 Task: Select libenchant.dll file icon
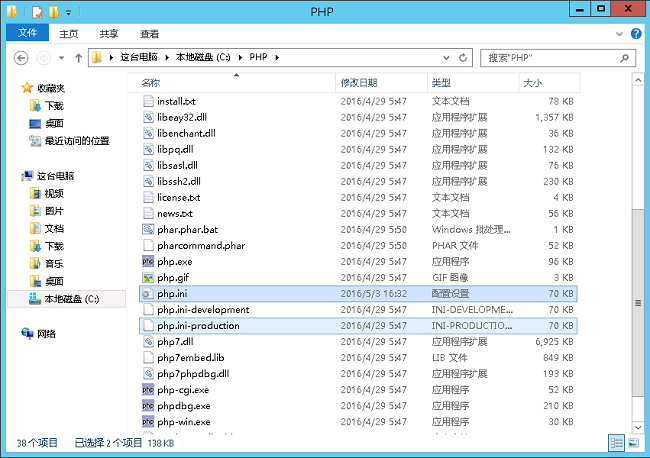148,133
